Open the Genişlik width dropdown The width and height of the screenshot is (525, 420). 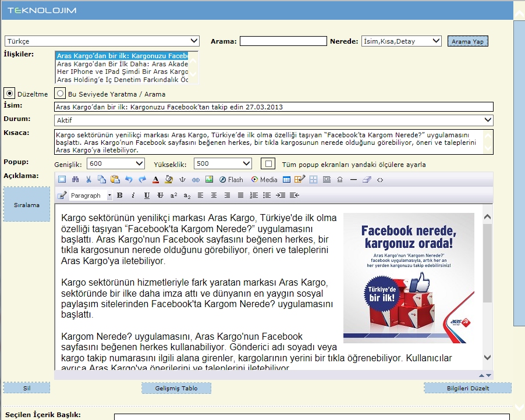(x=116, y=163)
